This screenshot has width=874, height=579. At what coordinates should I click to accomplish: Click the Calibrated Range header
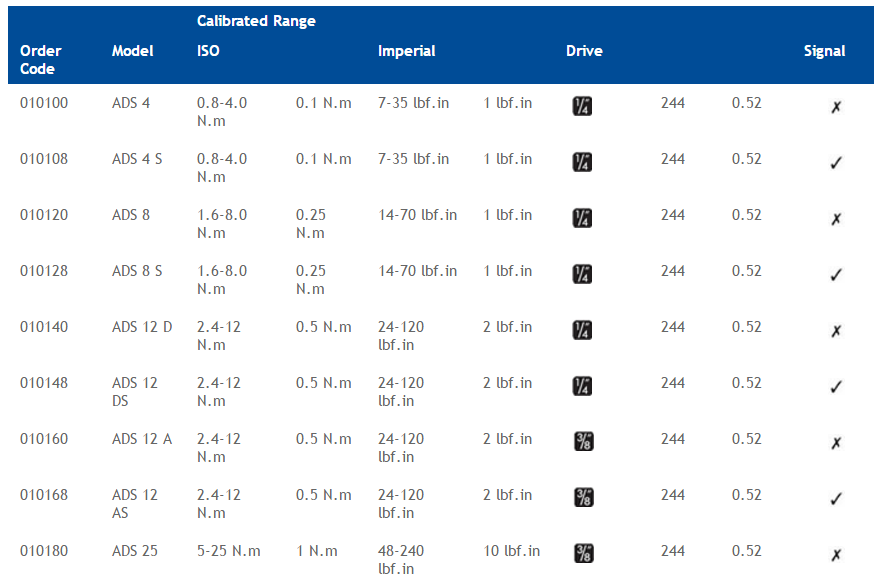pos(256,21)
